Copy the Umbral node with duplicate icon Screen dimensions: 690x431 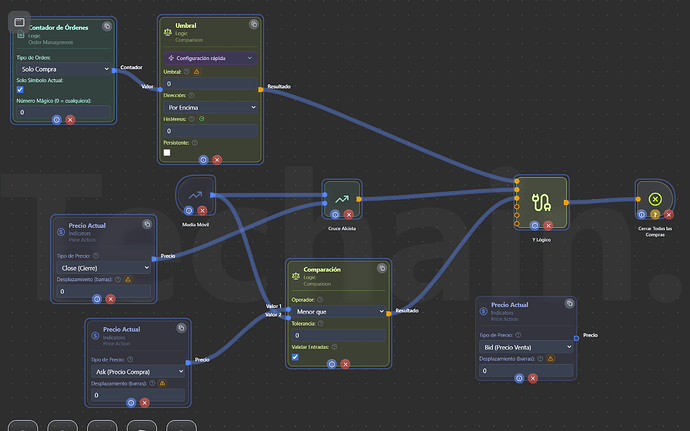[253, 26]
